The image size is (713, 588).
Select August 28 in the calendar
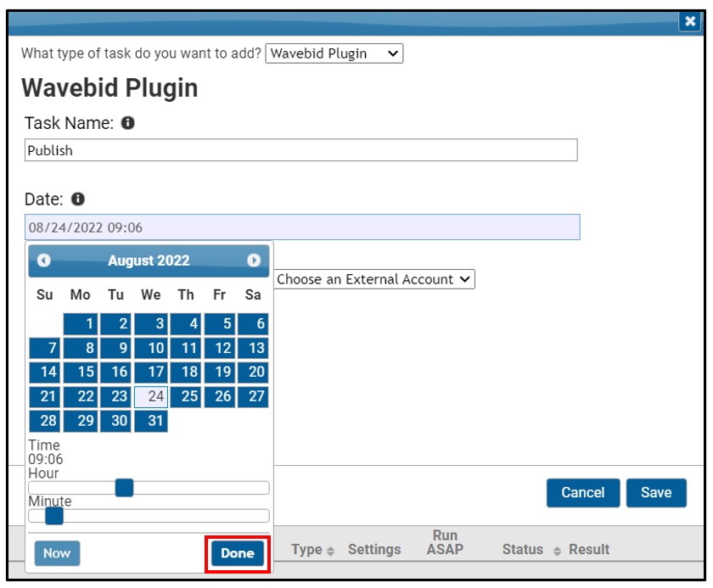click(x=44, y=421)
